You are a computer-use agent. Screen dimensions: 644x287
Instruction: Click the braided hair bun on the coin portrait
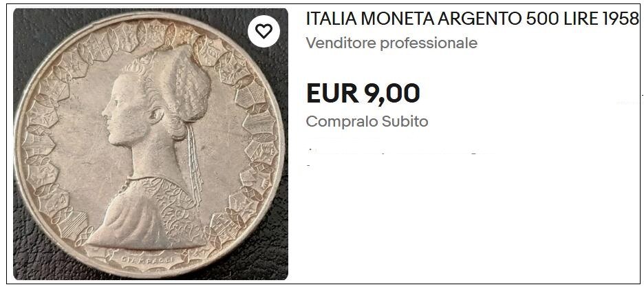[x=187, y=87]
